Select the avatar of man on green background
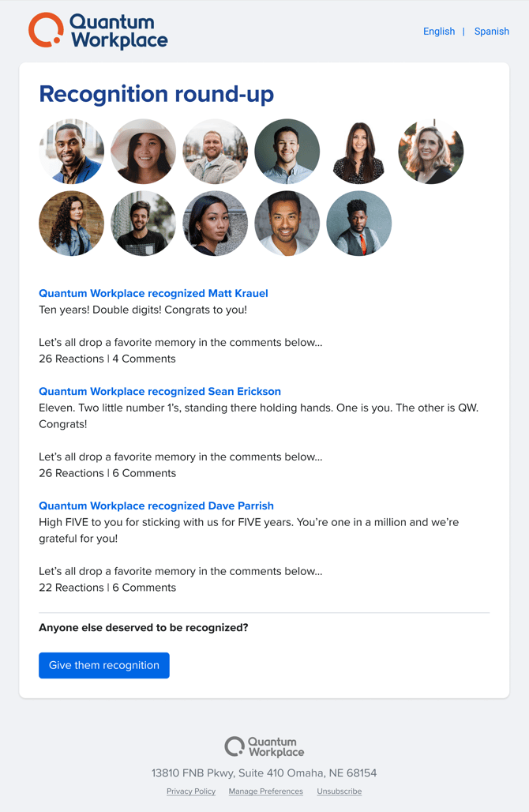The image size is (529, 812). pyautogui.click(x=287, y=151)
